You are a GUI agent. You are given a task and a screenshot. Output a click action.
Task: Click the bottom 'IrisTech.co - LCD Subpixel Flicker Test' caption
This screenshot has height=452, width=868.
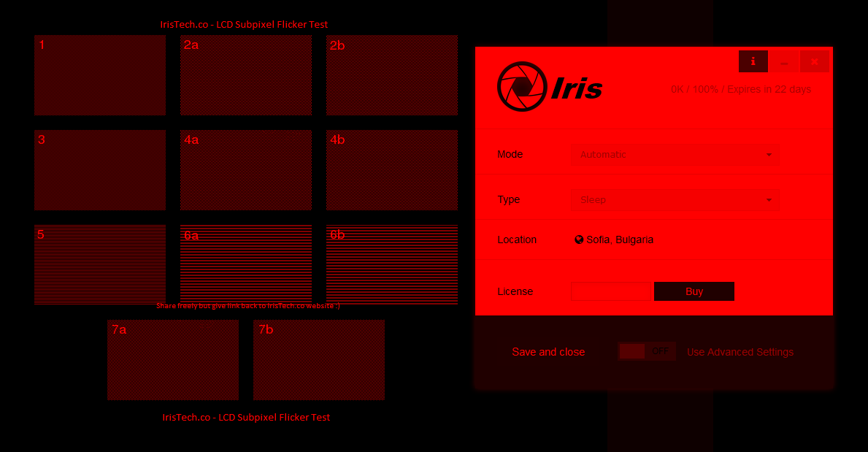point(246,417)
